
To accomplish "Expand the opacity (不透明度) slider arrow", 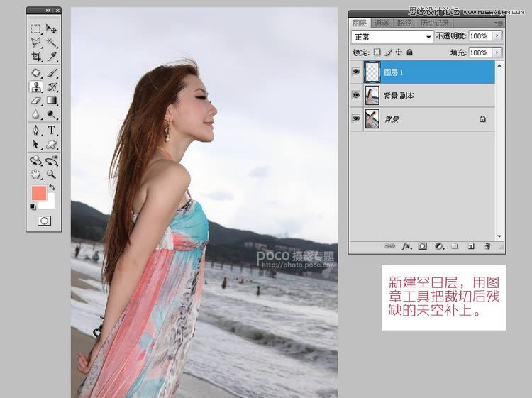I will click(x=497, y=36).
